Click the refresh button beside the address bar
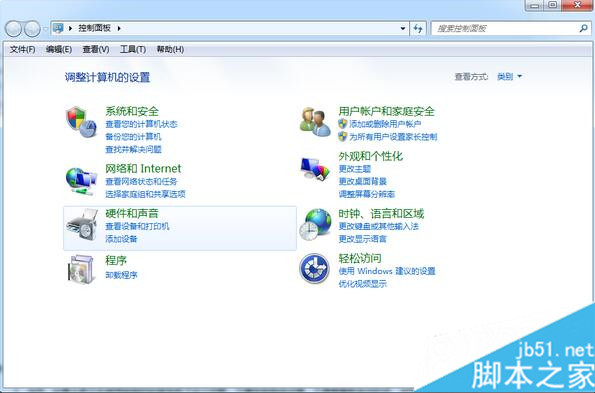Screen dimensions: 595x393 418,28
